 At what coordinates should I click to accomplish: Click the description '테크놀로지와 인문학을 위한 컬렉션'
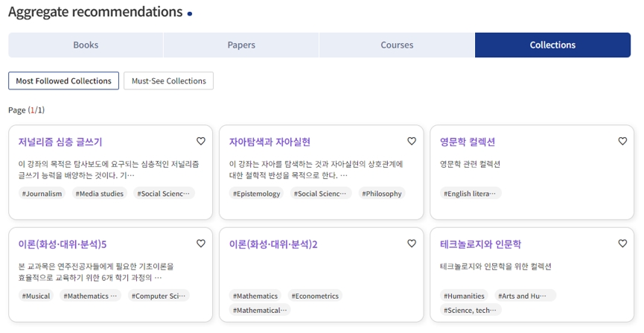495,267
